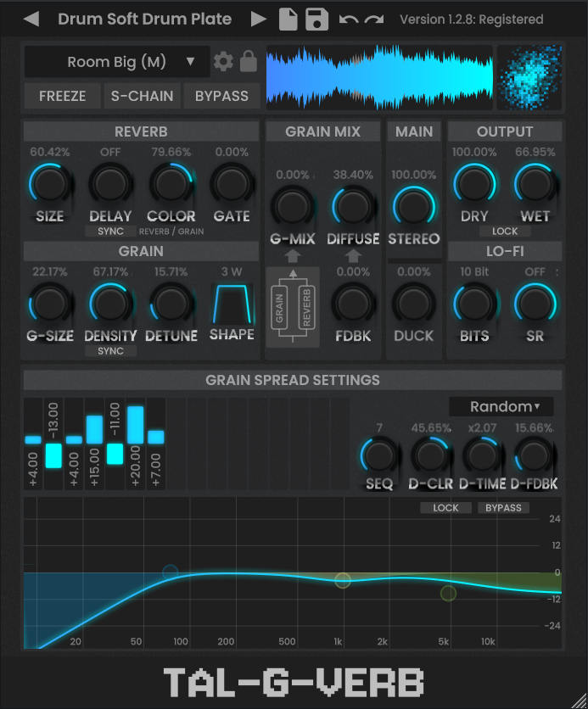Image resolution: width=588 pixels, height=709 pixels.
Task: Click the grain/reverb routing diagram
Action: [x=293, y=307]
